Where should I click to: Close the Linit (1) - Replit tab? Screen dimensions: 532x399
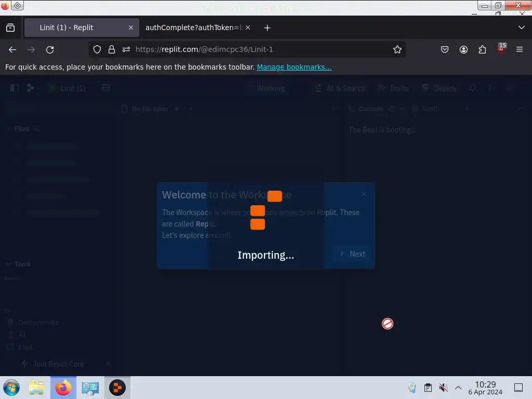coord(131,28)
